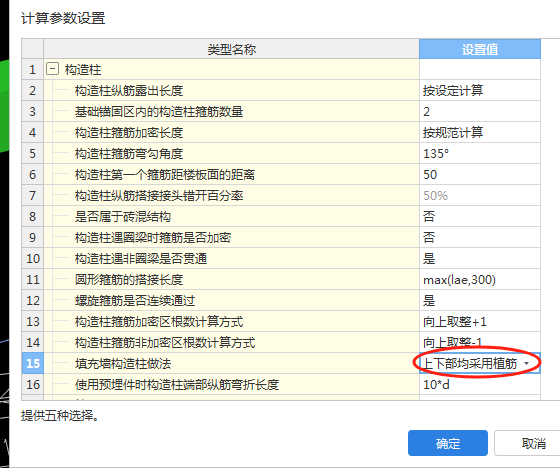Screen dimensions: 560x468
Task: Click value 50 for 构造柱第一个箍筋距楼板面的距离
Action: tap(480, 175)
